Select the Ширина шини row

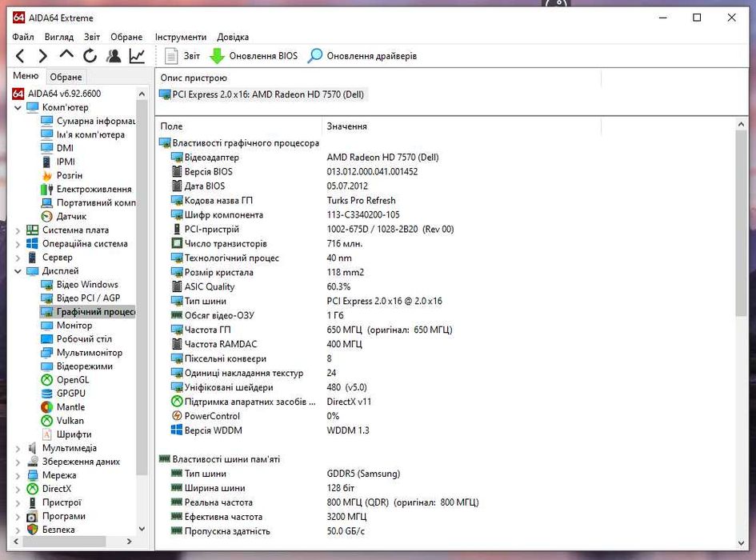click(262, 488)
